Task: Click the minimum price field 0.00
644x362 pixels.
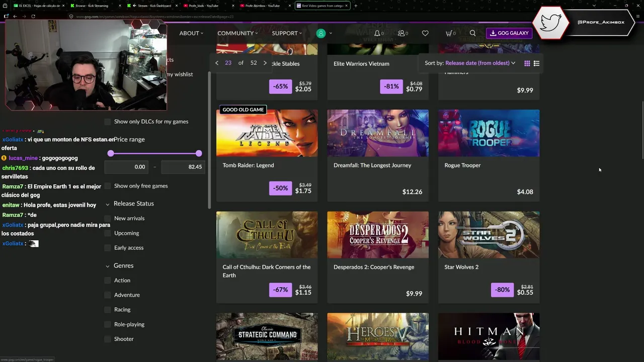Action: click(x=126, y=167)
